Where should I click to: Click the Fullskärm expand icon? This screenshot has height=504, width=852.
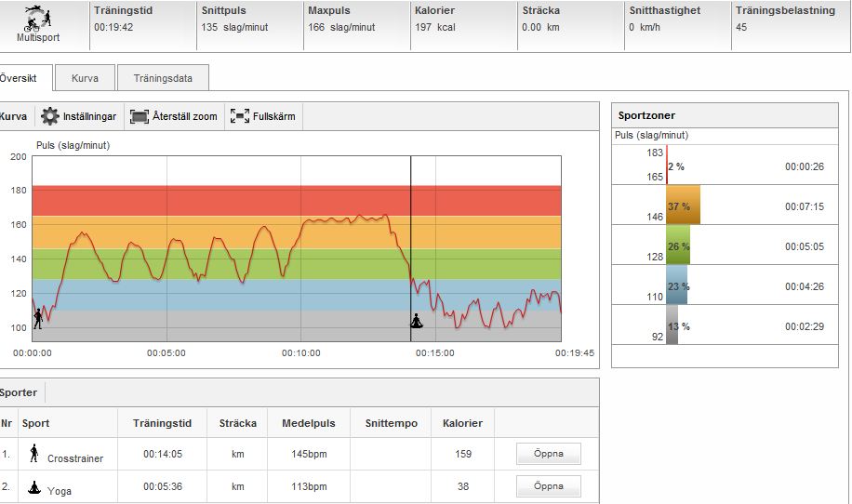[240, 116]
